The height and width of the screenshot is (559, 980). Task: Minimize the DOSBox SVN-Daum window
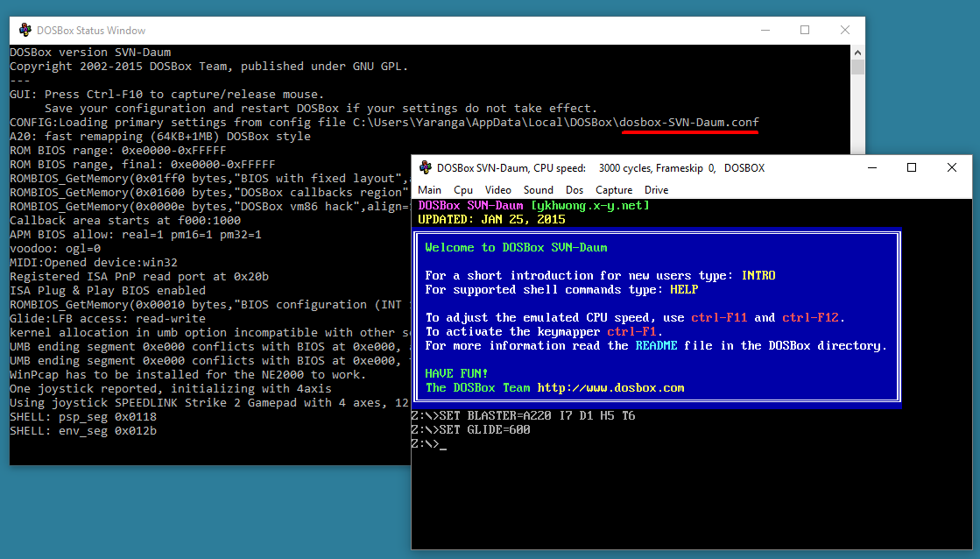click(x=872, y=167)
